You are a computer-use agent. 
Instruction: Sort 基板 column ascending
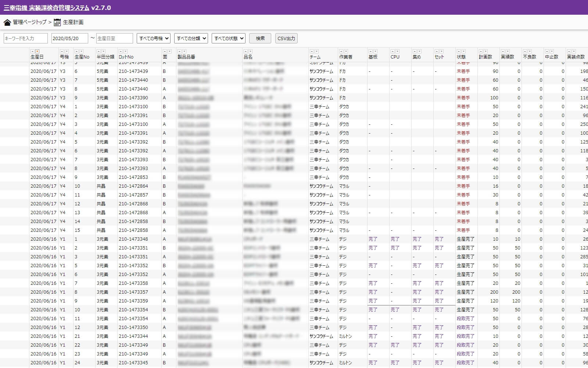pos(370,52)
